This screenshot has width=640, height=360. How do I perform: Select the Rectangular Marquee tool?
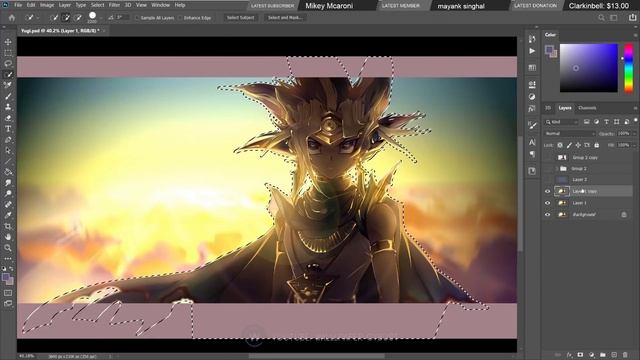[8, 53]
